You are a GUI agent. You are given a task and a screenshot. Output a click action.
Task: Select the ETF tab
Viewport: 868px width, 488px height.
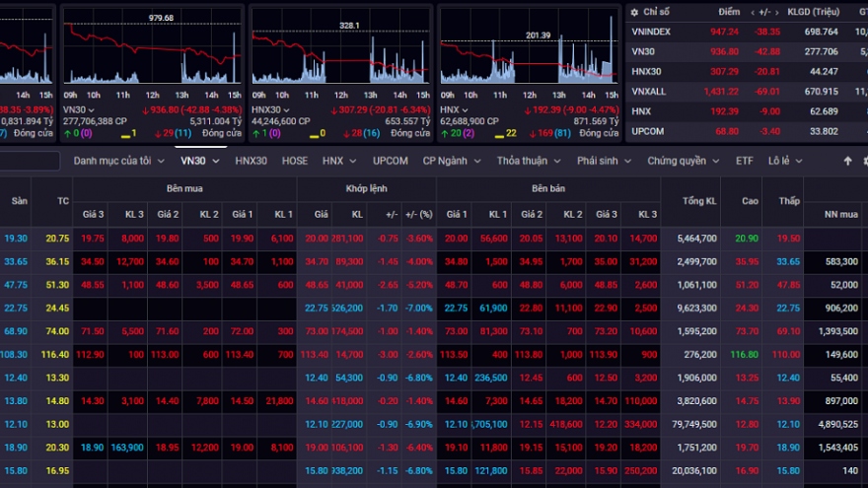tap(744, 161)
